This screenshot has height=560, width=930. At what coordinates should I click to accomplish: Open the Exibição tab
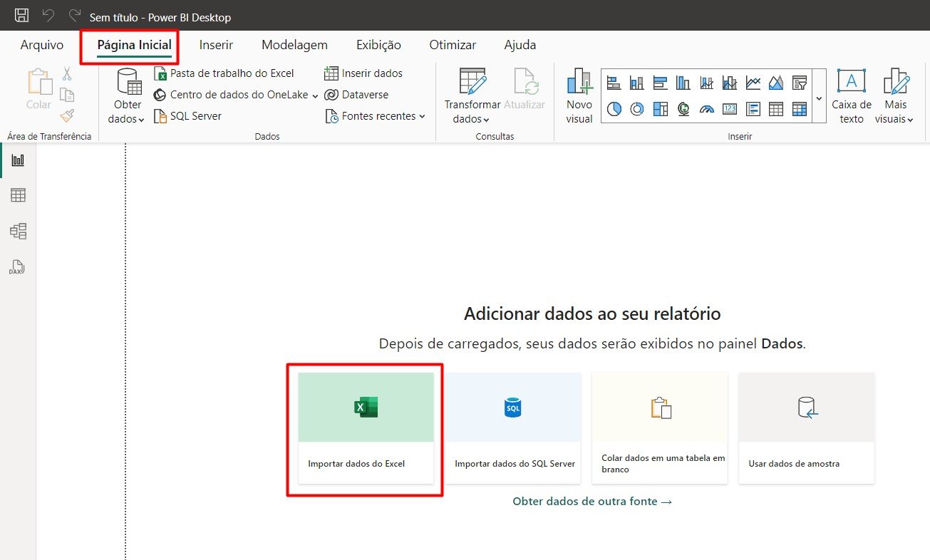378,45
